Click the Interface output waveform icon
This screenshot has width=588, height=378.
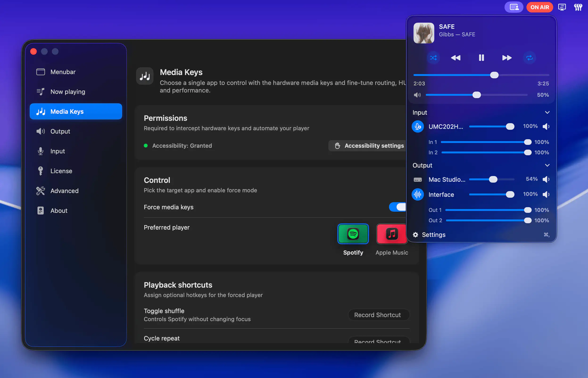pos(418,195)
